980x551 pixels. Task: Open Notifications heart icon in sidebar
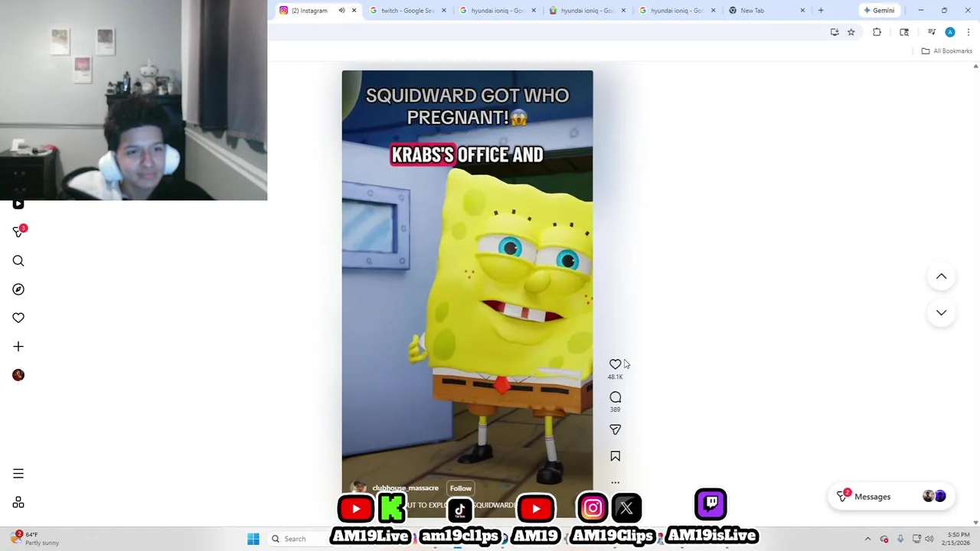point(18,318)
